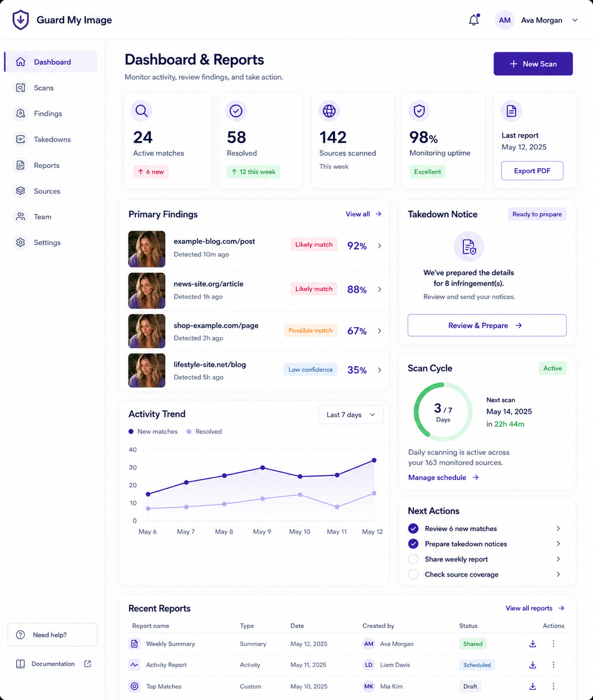Image resolution: width=593 pixels, height=700 pixels.
Task: Check Share weekly report
Action: [x=413, y=559]
